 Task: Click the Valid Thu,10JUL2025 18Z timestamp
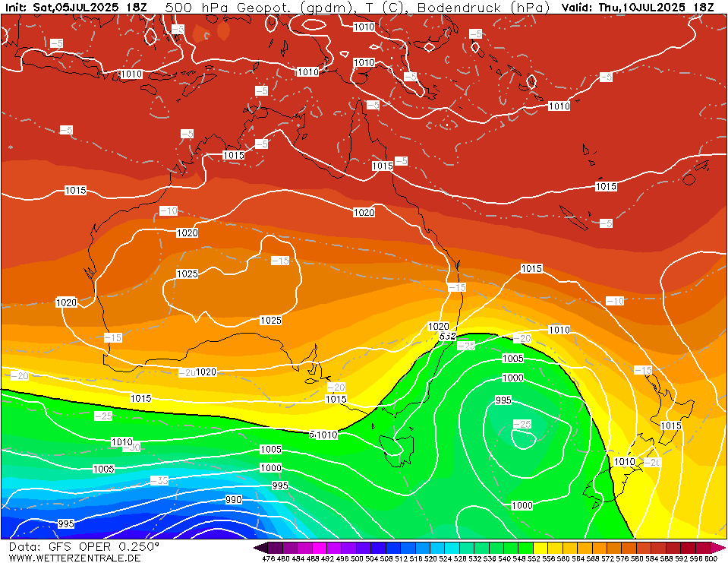click(x=638, y=8)
